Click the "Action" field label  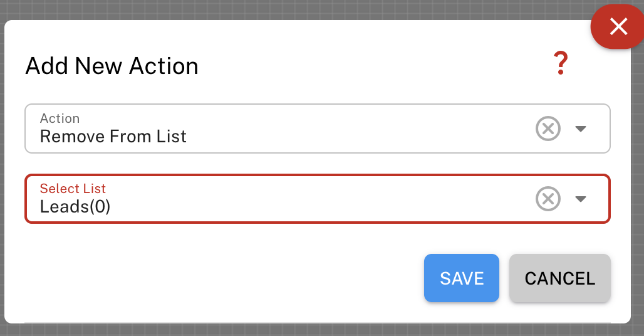point(60,118)
